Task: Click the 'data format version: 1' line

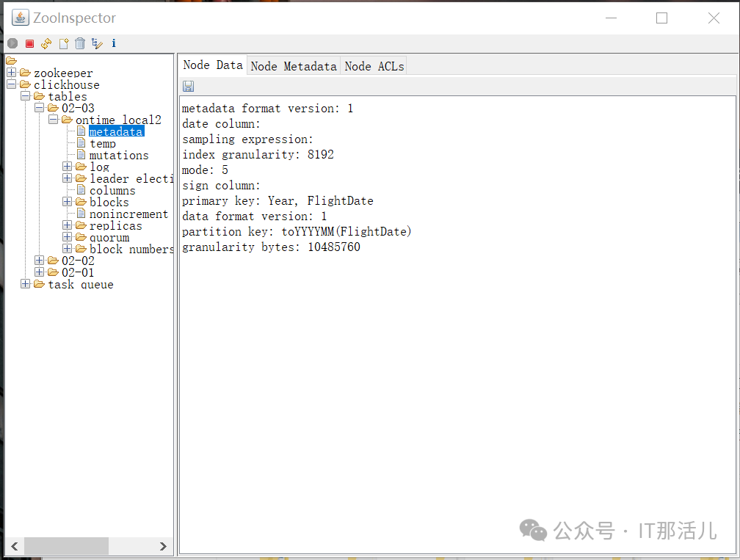Action: (254, 216)
